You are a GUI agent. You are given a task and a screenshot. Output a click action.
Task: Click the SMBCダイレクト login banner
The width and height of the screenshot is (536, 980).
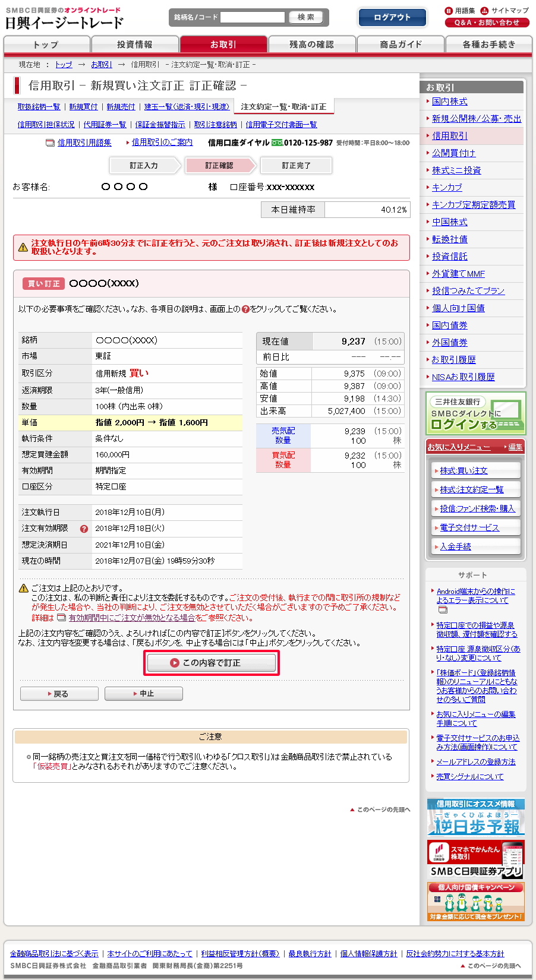pos(475,413)
